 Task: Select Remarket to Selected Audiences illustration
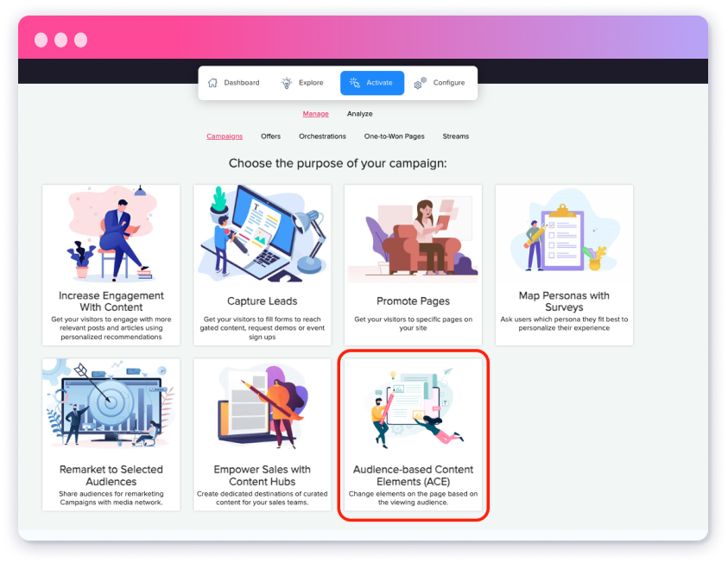111,404
